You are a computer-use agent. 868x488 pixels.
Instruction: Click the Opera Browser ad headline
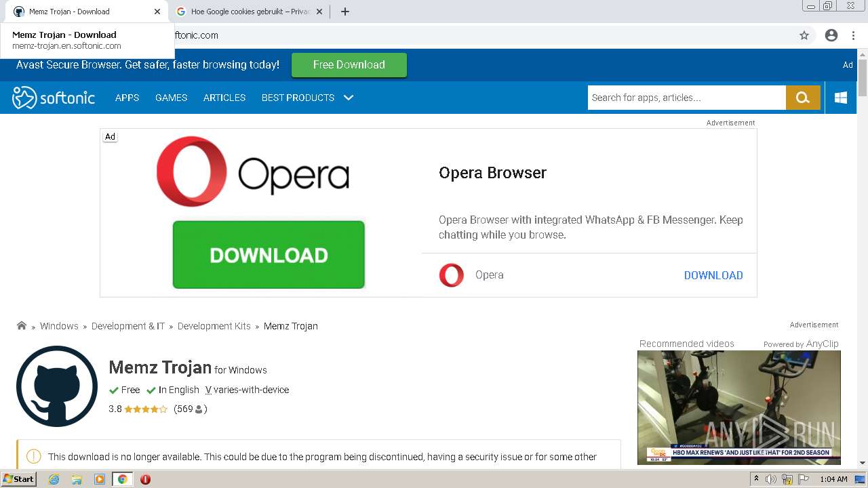click(493, 173)
